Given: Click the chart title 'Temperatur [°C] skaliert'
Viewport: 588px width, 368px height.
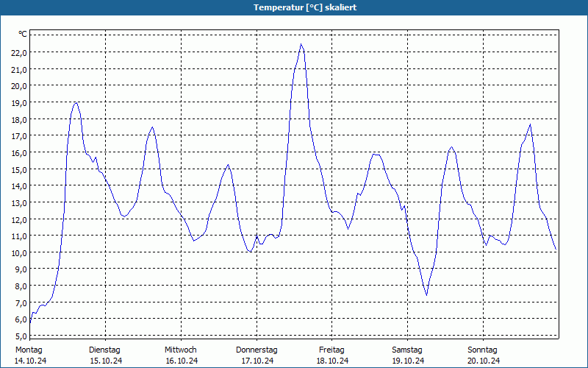Looking at the screenshot, I should (305, 7).
